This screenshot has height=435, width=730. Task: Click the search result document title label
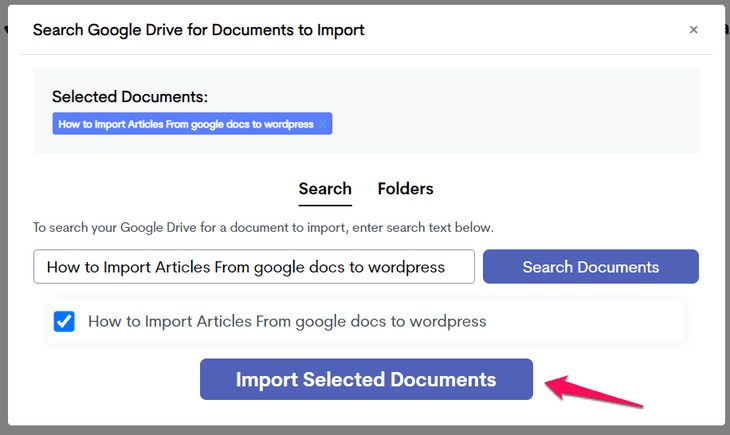coord(287,322)
